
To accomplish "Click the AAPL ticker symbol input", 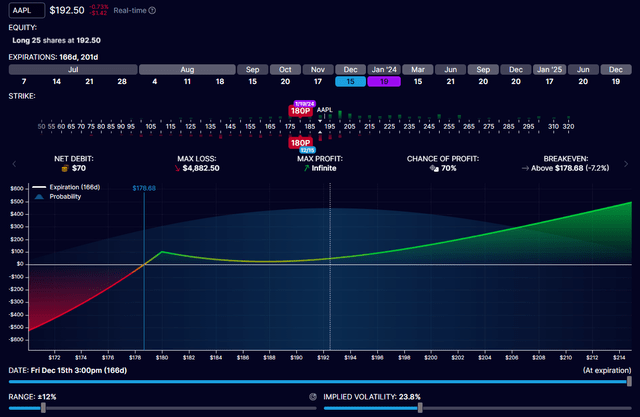I will click(x=27, y=10).
